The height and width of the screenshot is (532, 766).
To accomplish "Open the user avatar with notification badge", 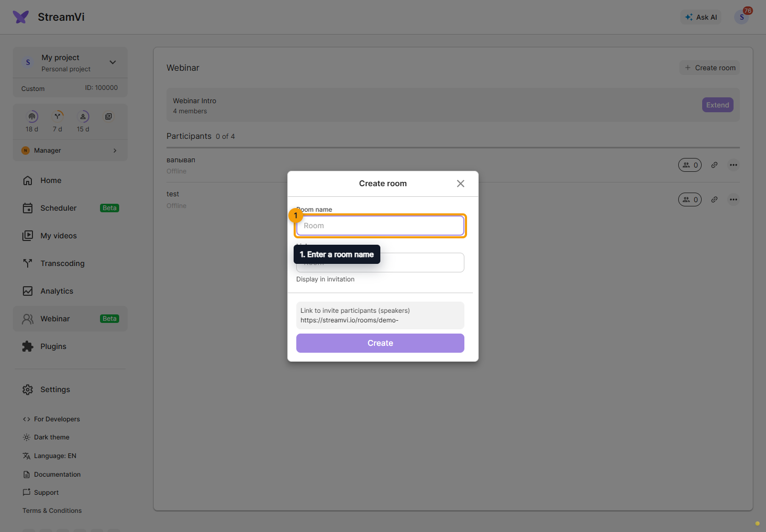I will [742, 17].
